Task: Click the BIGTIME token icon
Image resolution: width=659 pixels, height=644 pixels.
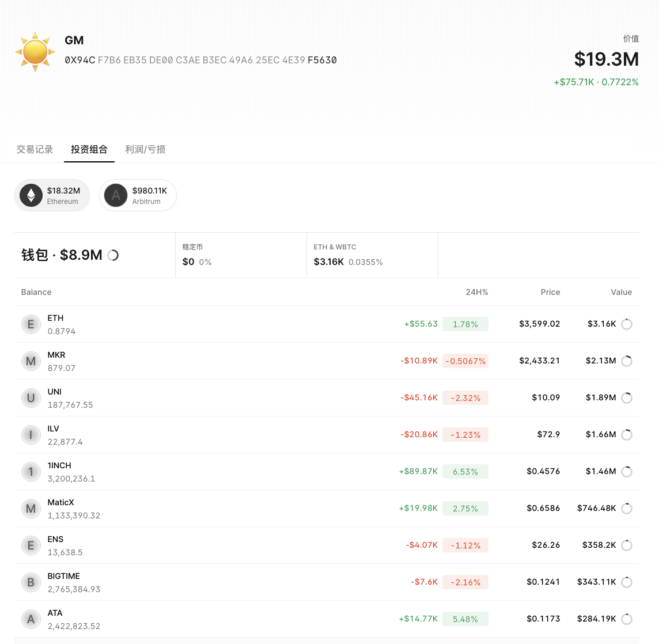Action: (31, 582)
